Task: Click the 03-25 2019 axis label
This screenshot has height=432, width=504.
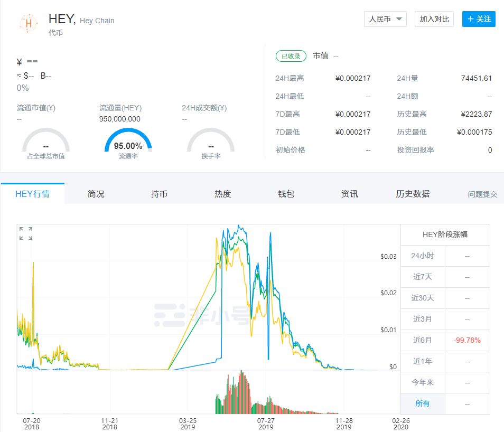Action: 188,424
